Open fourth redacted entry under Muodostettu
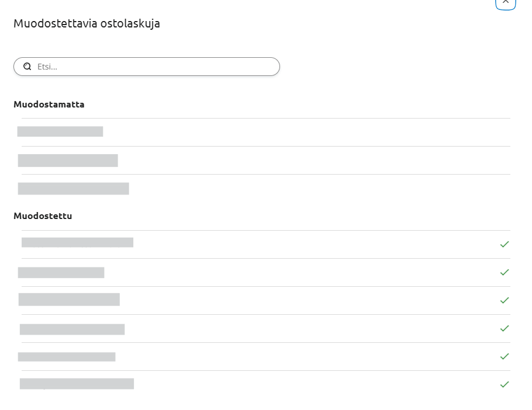This screenshot has height=410, width=532. 72,329
